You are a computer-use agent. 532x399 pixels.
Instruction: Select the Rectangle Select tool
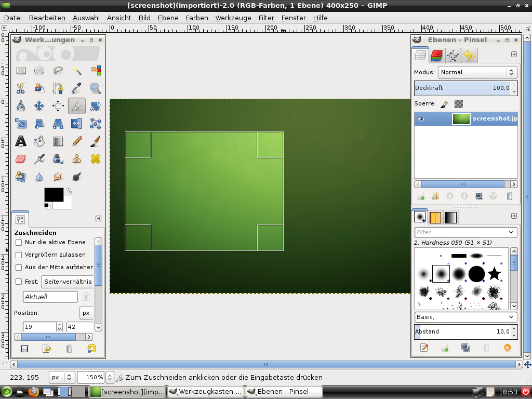pos(21,71)
